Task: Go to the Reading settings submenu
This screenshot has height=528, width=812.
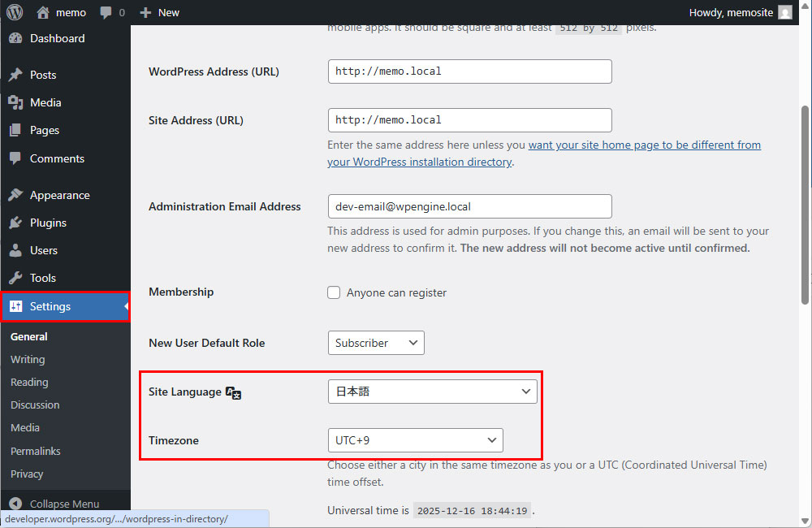Action: [29, 382]
